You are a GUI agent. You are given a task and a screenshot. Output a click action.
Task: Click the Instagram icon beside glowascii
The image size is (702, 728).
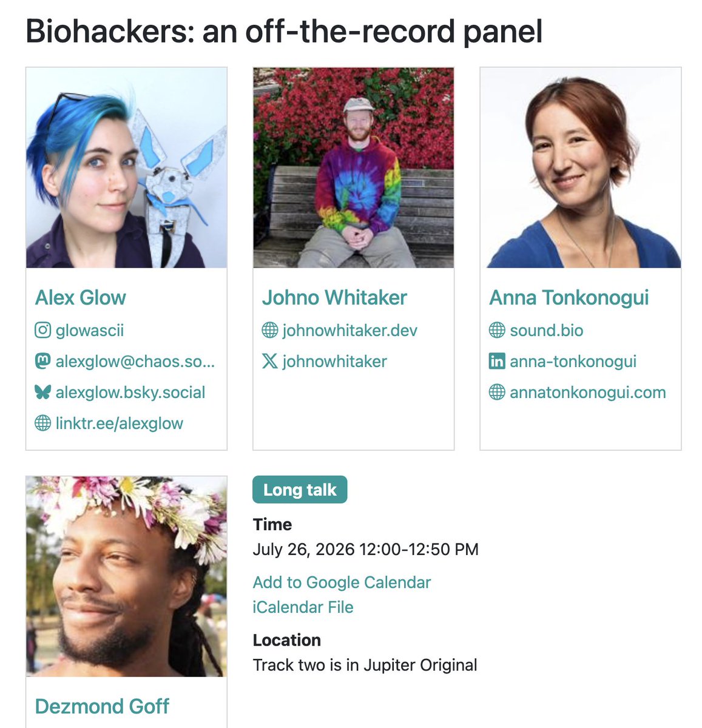coord(42,331)
